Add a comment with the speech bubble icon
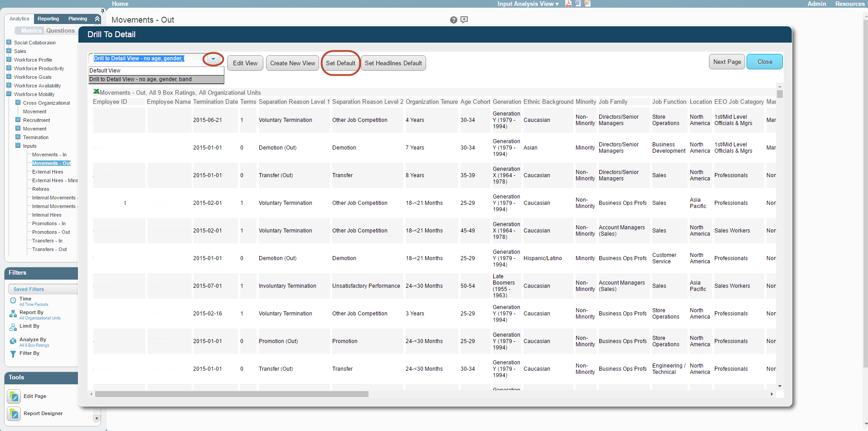 coord(464,20)
